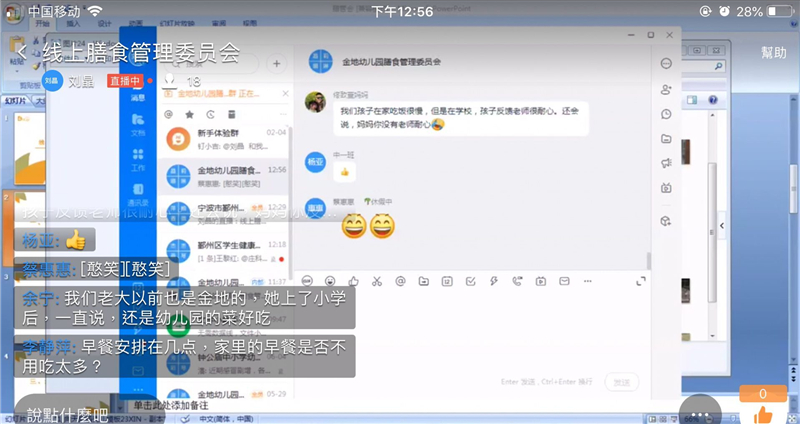Click the PowerPoint Office button

tap(14, 14)
